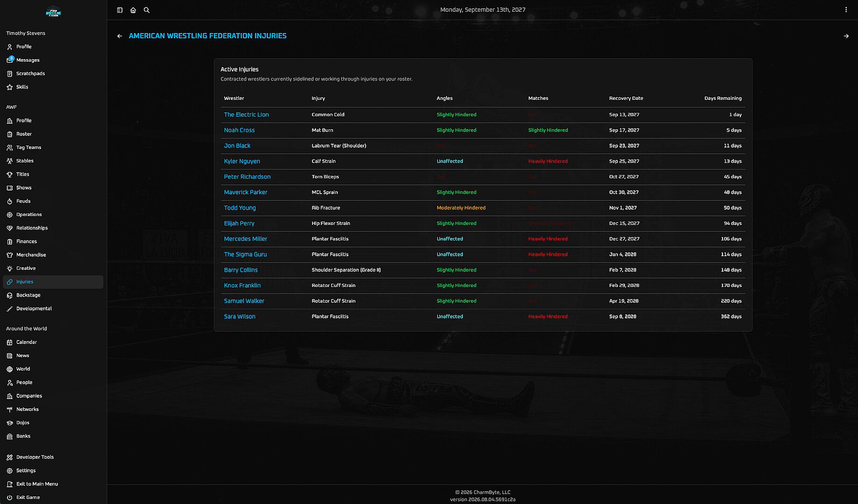Select Exit to Main Menu

(53, 484)
